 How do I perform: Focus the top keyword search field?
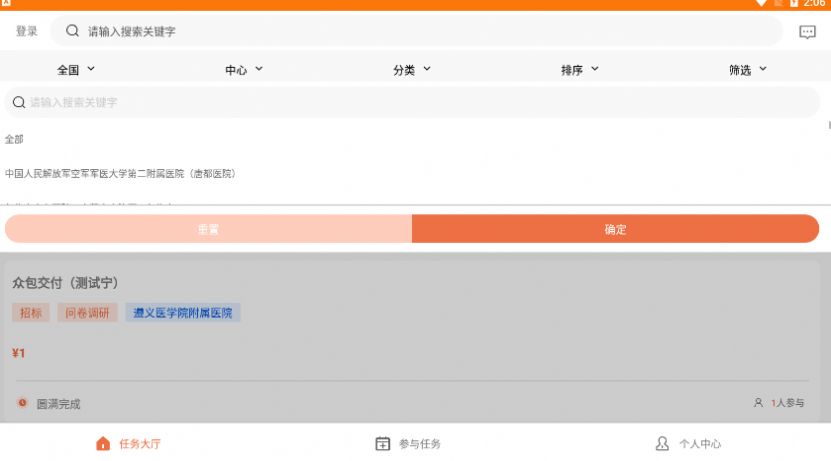point(417,31)
